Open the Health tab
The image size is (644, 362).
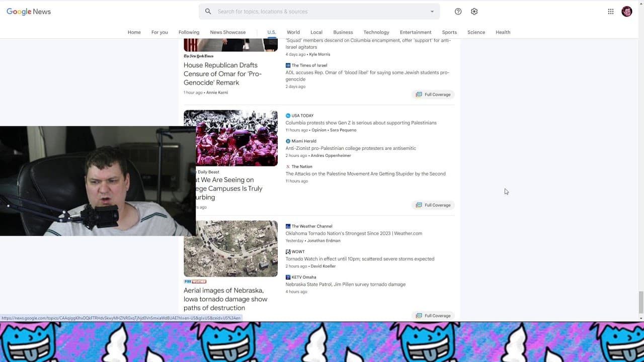503,32
